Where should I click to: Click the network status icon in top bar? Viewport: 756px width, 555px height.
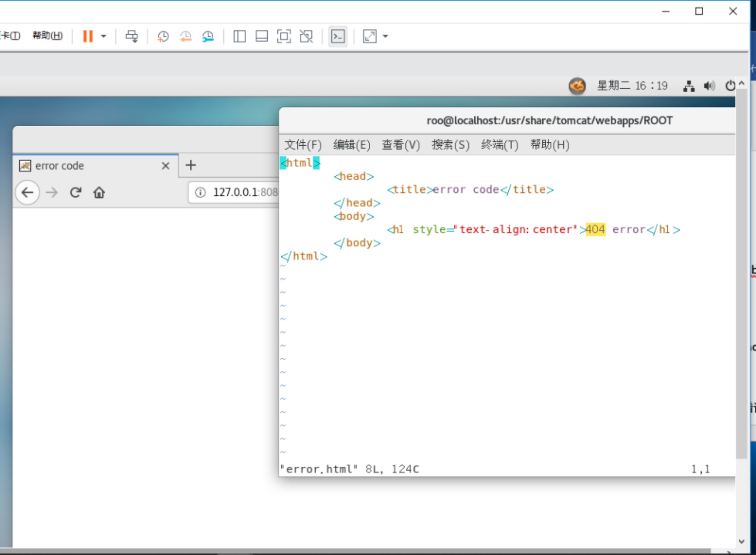pyautogui.click(x=689, y=86)
